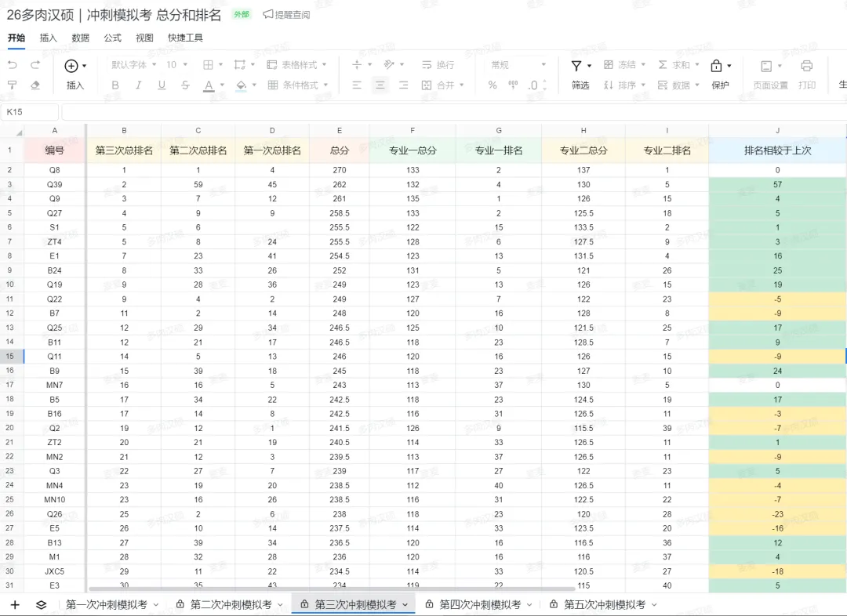Expand the 数据 toolbar dropdown
The width and height of the screenshot is (847, 616).
click(x=697, y=85)
